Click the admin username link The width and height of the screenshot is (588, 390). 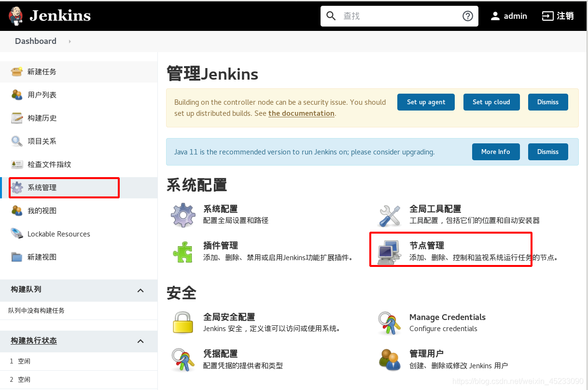[515, 16]
